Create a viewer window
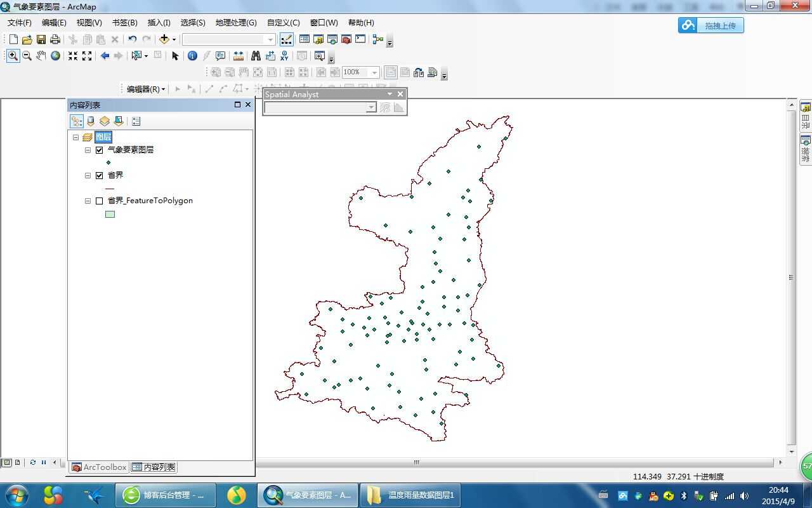The image size is (812, 508). tap(319, 56)
